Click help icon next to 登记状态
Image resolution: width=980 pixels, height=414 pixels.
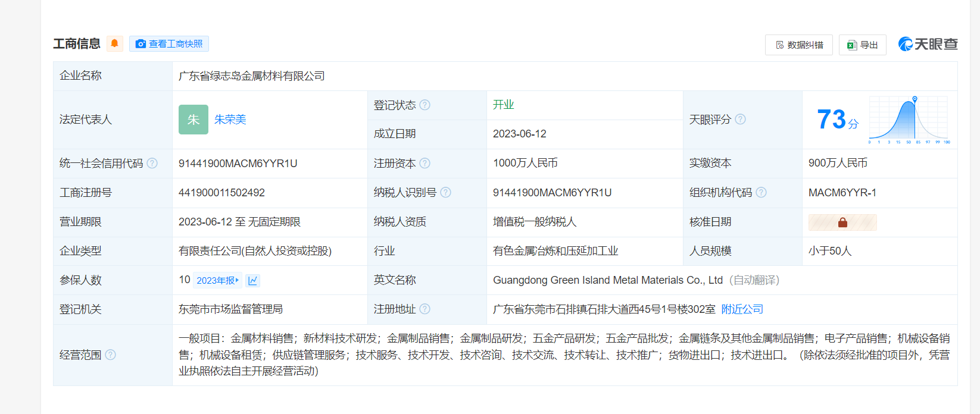(425, 105)
